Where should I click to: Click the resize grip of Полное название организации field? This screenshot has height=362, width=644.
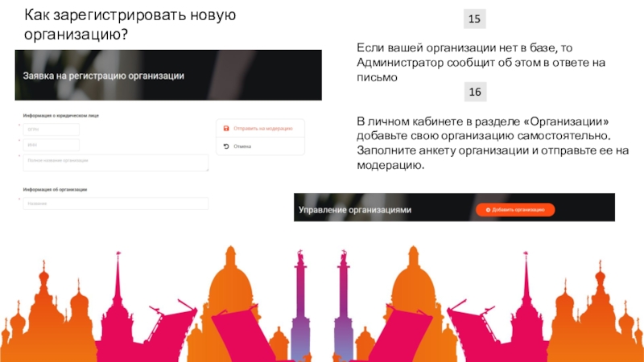[207, 169]
